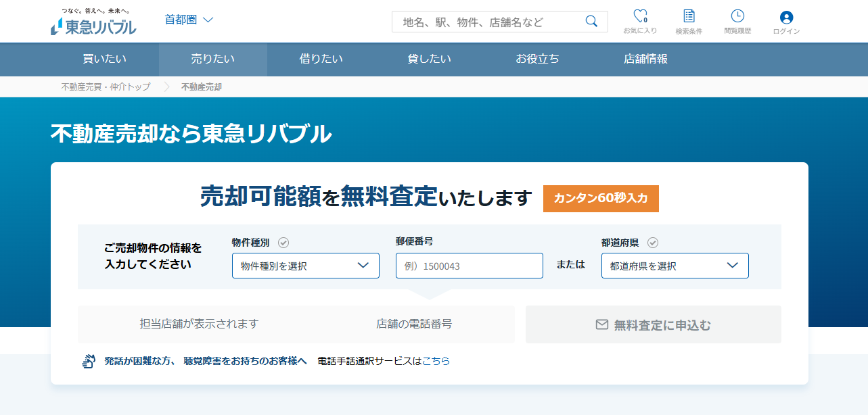The width and height of the screenshot is (868, 415).
Task: Open the 都道府県を選択 dropdown
Action: [x=675, y=265]
